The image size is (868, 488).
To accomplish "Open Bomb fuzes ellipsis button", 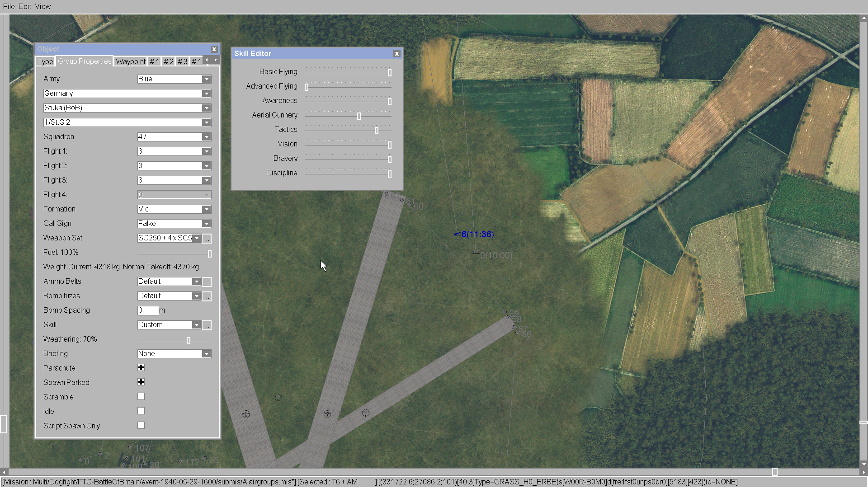I will pos(207,296).
